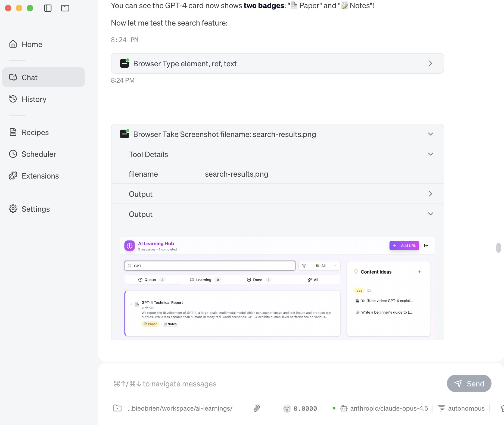Click the search-results.png filename value
Screen dimensions: 504x425
point(237,174)
